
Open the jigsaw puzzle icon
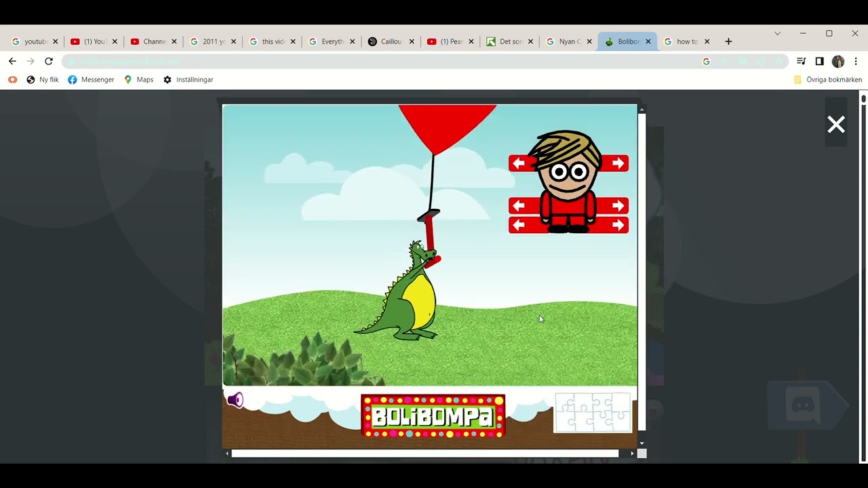point(593,412)
